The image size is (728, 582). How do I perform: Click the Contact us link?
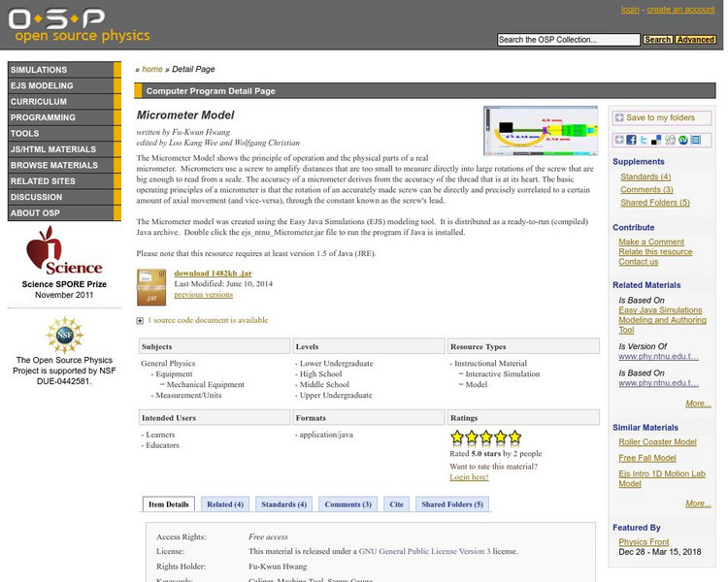[638, 262]
